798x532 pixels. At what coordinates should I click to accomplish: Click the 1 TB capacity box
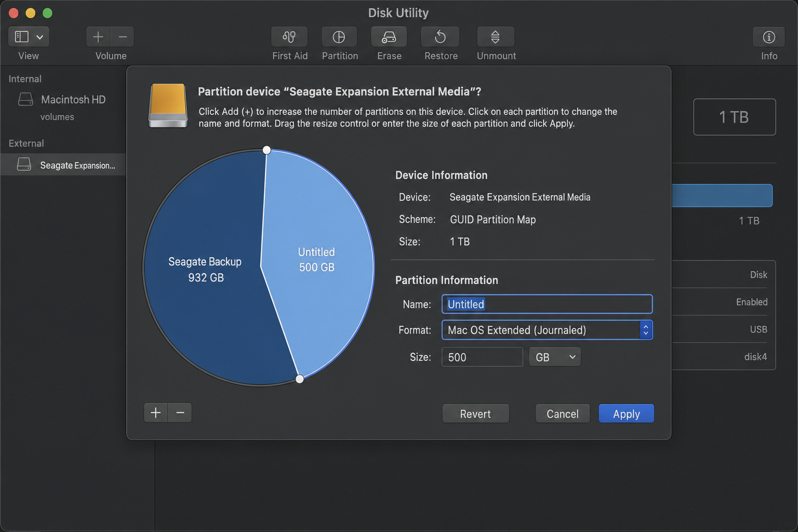point(734,117)
